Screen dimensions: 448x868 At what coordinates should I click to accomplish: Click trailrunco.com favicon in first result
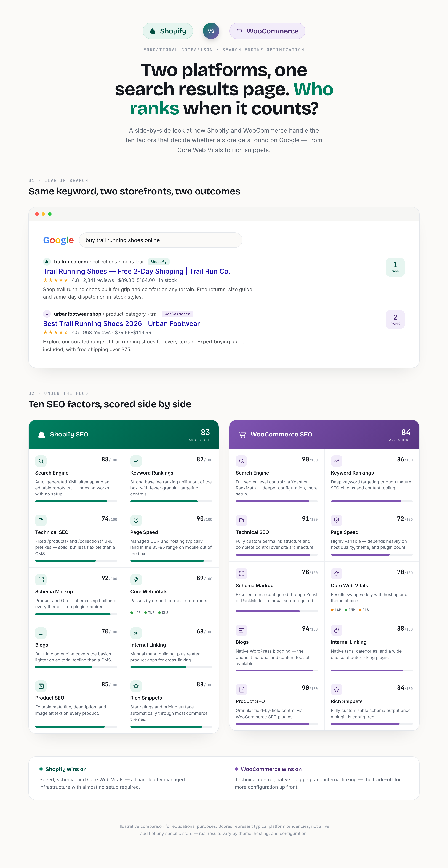(x=47, y=262)
